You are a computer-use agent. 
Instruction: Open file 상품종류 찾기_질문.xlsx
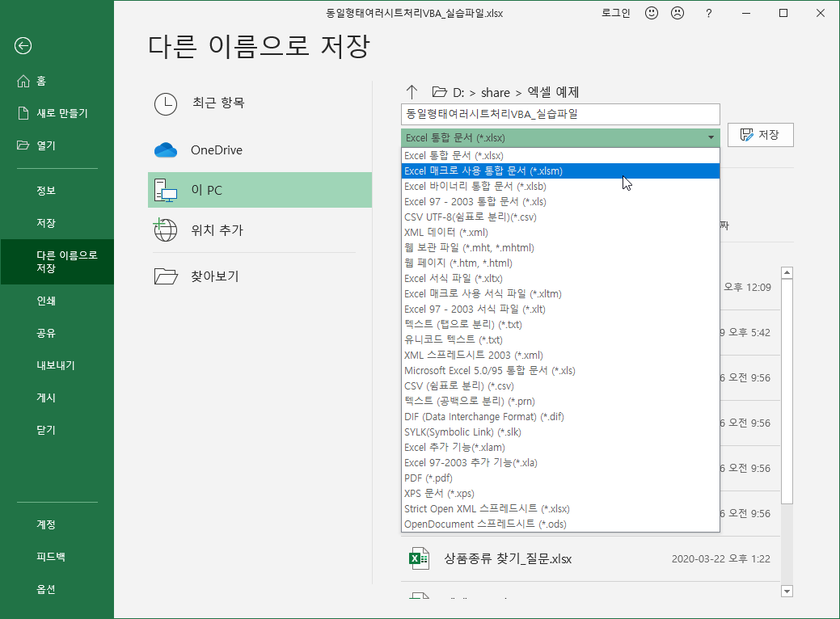pos(590,559)
